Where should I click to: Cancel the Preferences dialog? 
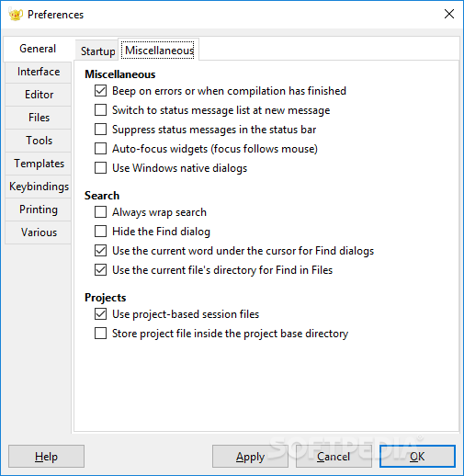[x=334, y=457]
